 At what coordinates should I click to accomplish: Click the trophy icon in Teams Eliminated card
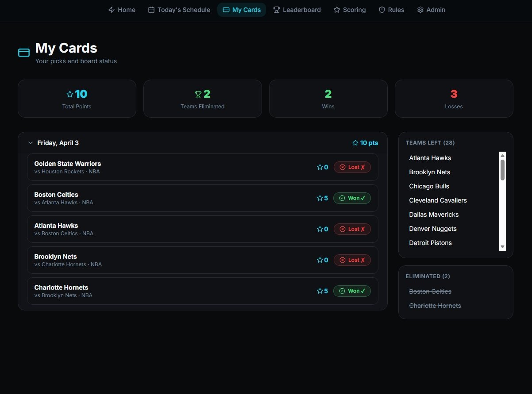(198, 94)
